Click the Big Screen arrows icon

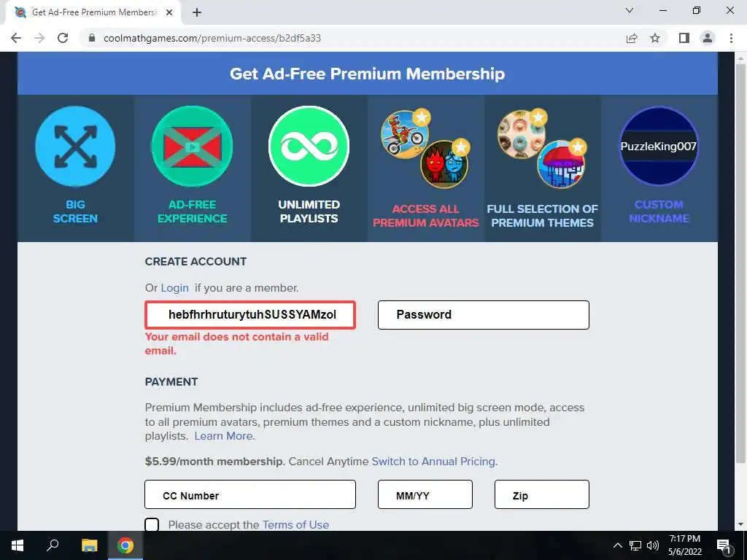75,146
